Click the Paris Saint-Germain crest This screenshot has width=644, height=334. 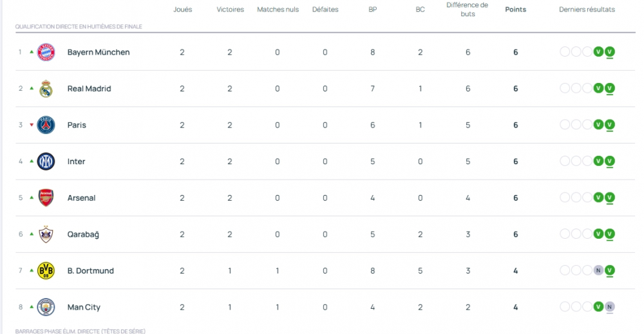46,125
